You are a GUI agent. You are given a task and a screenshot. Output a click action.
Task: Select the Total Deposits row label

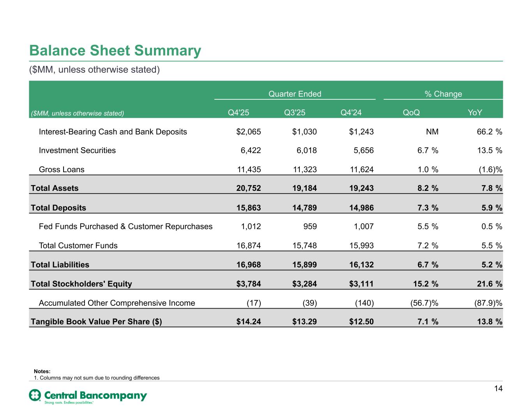[58, 208]
